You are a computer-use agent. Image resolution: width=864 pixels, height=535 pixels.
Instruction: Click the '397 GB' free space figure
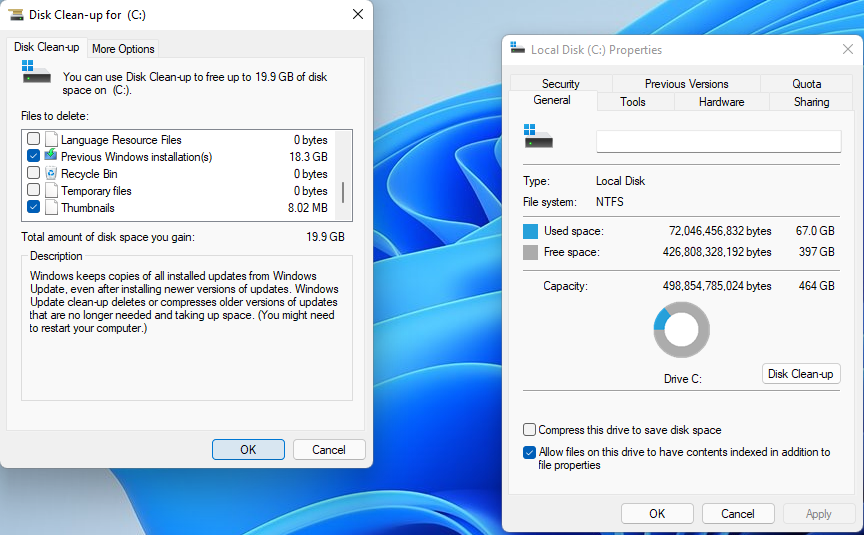(817, 252)
